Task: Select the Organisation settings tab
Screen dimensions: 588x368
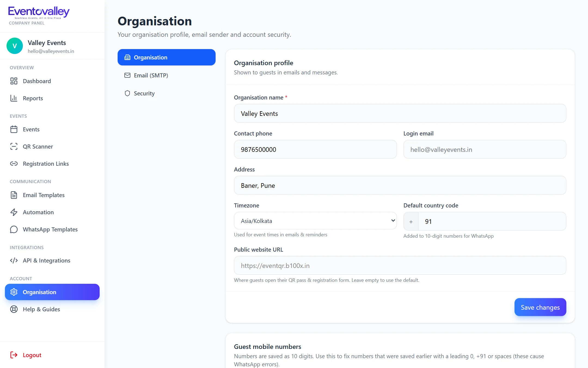Action: pos(167,57)
